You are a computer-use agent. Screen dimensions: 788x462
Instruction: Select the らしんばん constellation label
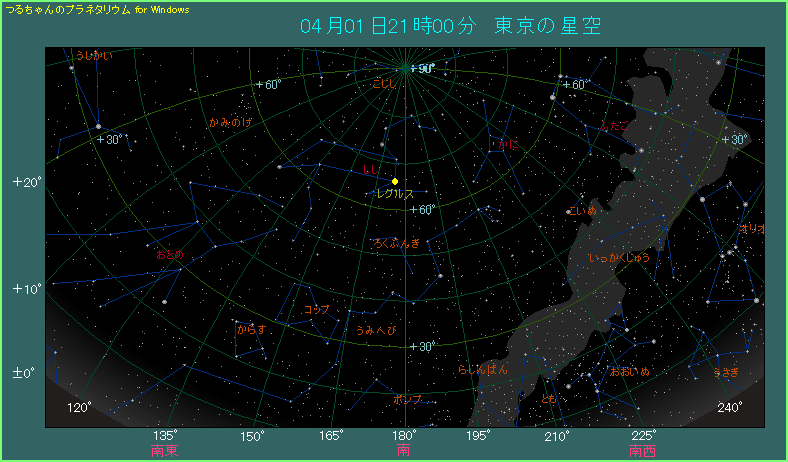[x=482, y=369]
